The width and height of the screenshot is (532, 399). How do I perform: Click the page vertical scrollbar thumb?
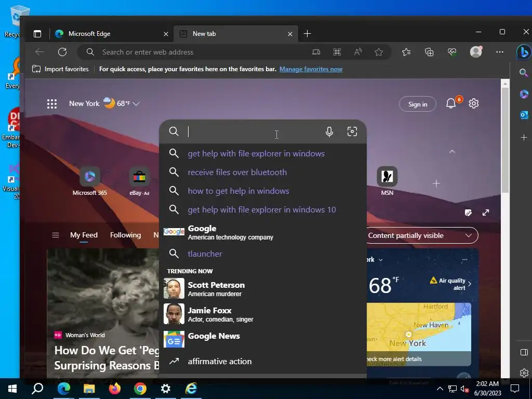505,140
